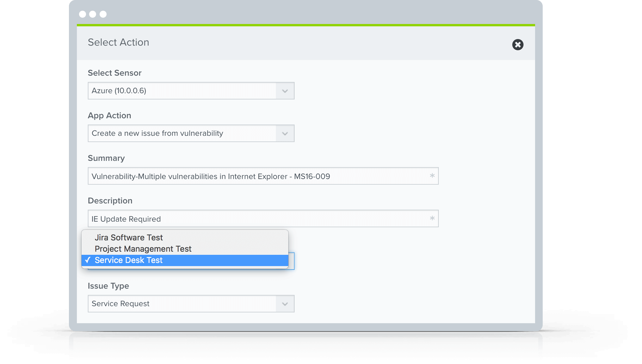Click the Select Sensor label
642x364 pixels.
114,73
